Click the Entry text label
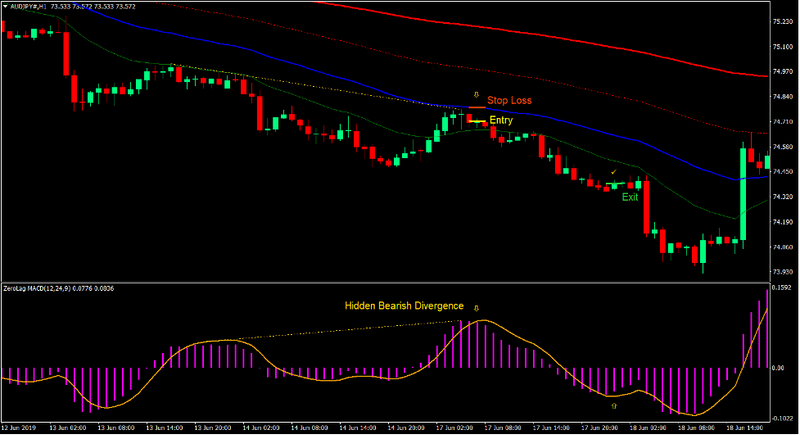800x435 pixels. coord(501,121)
